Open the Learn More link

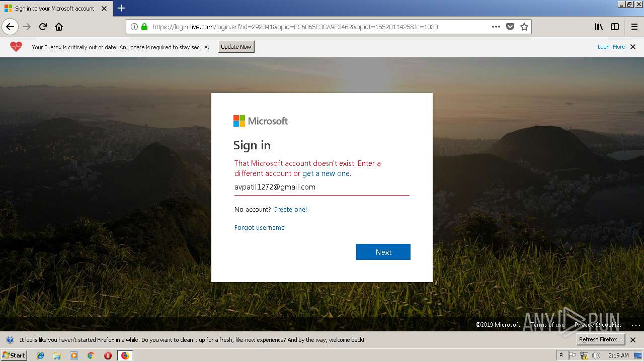pyautogui.click(x=611, y=47)
